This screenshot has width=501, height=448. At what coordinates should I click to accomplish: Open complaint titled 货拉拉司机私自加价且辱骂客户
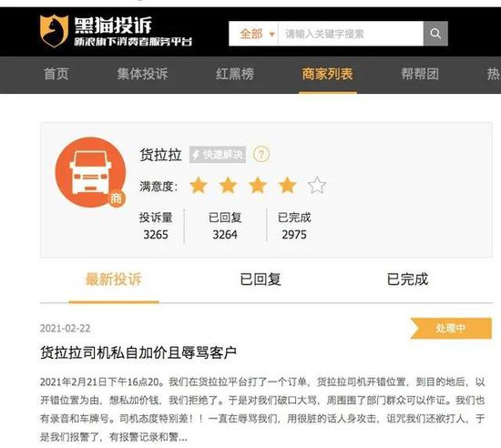click(138, 352)
